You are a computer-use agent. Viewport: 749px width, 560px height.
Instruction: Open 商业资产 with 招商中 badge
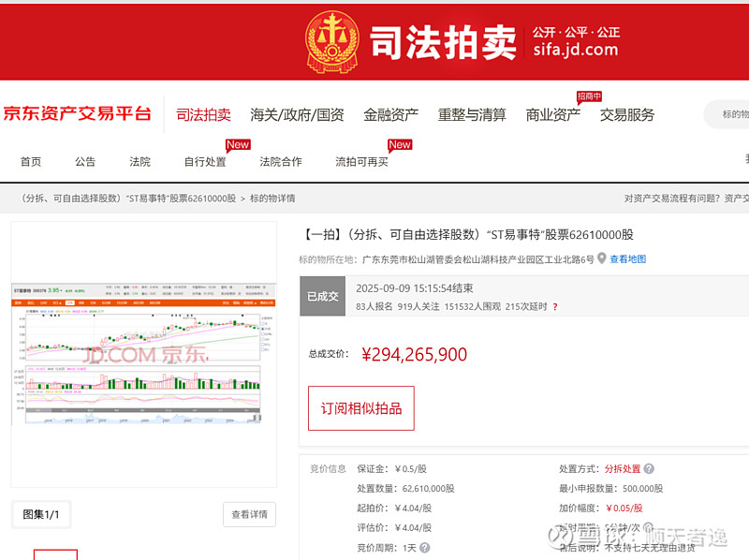pos(552,115)
